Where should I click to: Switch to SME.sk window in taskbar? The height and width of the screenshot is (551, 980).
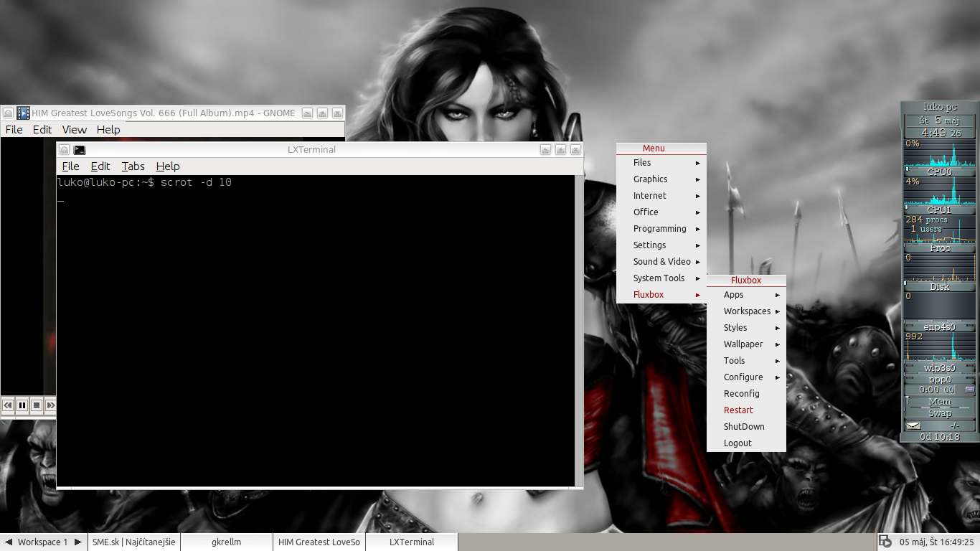coord(134,542)
